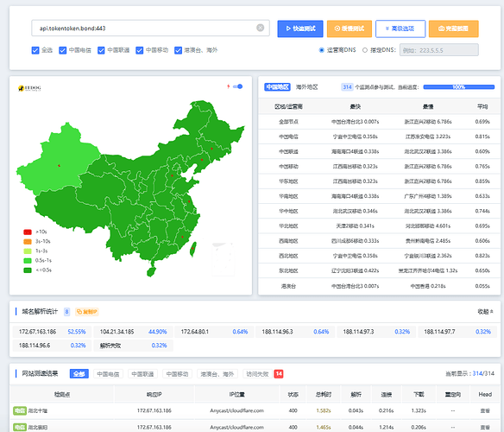
Task: Filter results by 中国移动
Action: (x=177, y=374)
